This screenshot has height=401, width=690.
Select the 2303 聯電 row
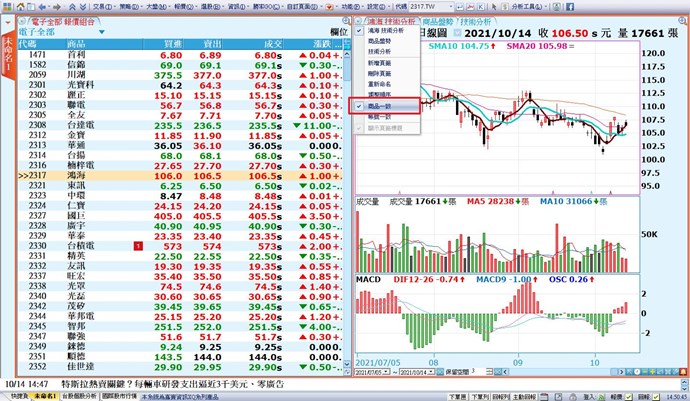tap(180, 105)
